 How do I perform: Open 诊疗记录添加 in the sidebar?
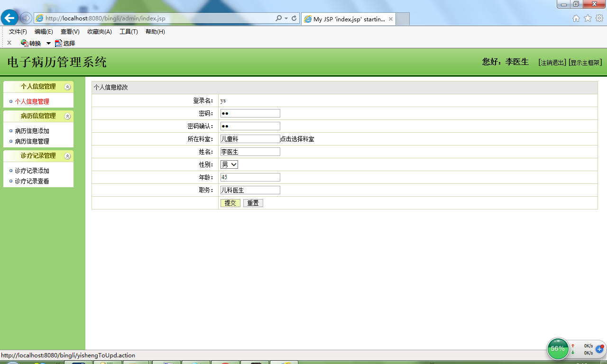[x=32, y=171]
